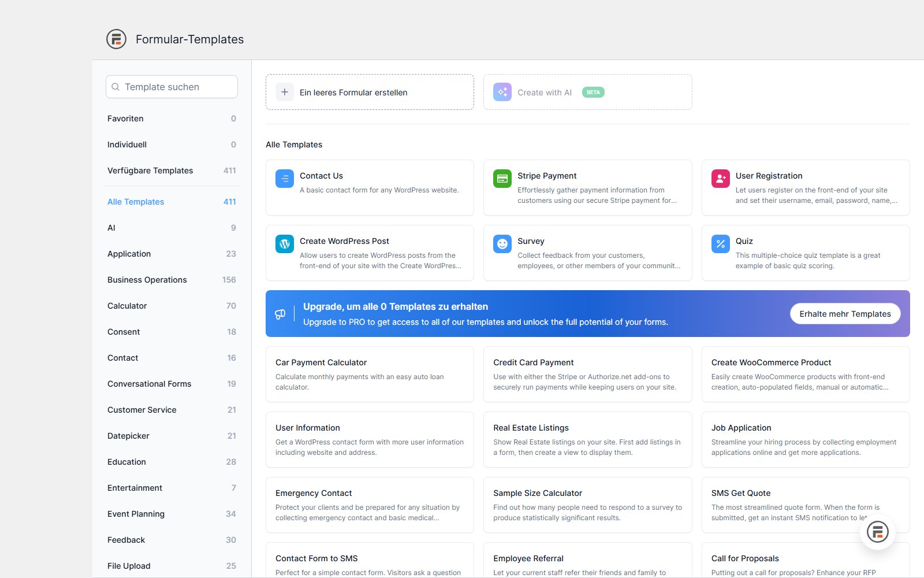
Task: Select the Event Planning category
Action: (172, 514)
